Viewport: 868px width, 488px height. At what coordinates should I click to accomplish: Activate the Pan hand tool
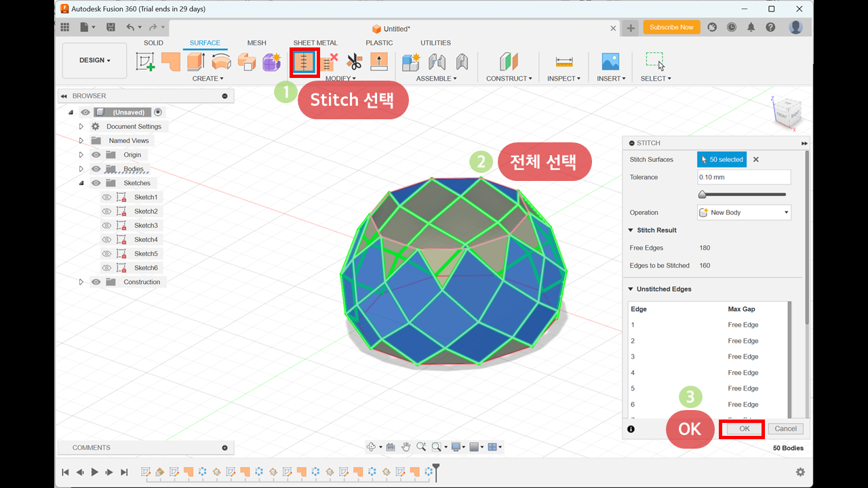(x=406, y=447)
